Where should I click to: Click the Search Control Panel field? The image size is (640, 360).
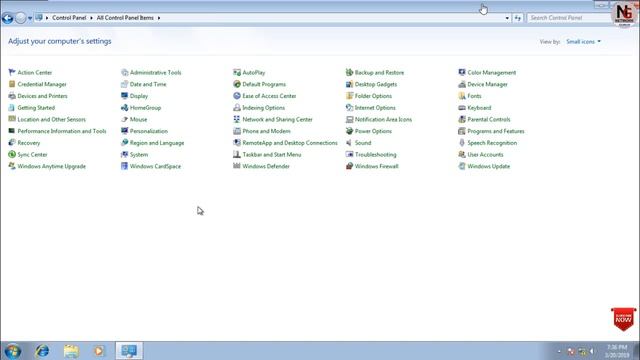click(569, 18)
